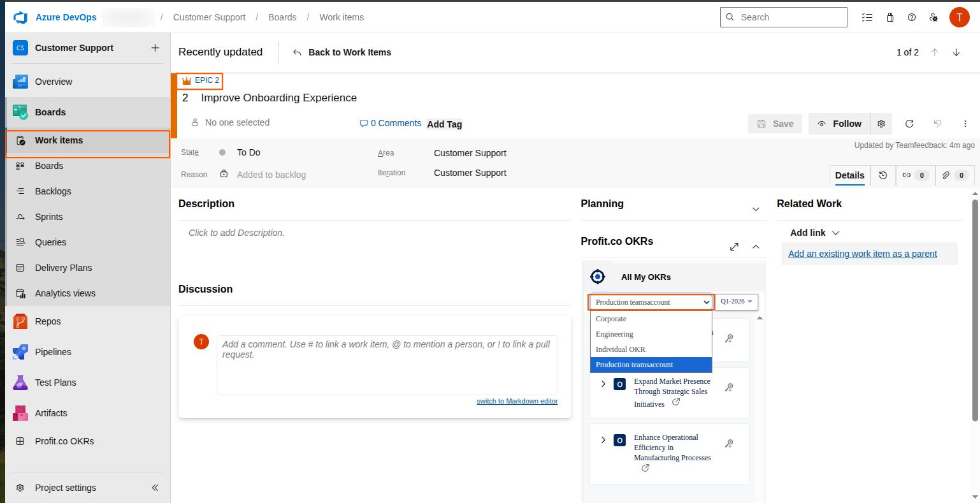The width and height of the screenshot is (980, 503).
Task: Open the Help question mark icon
Action: tap(912, 17)
